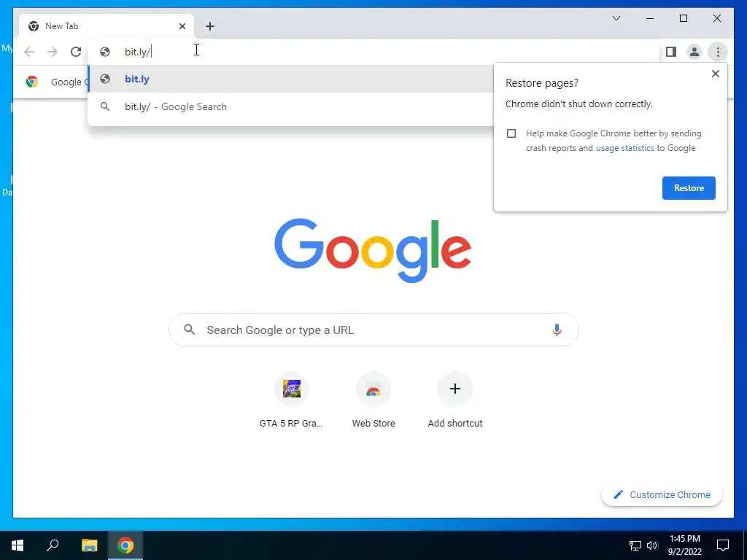Viewport: 747px width, 560px height.
Task: Open the Windows Start menu
Action: 18,545
